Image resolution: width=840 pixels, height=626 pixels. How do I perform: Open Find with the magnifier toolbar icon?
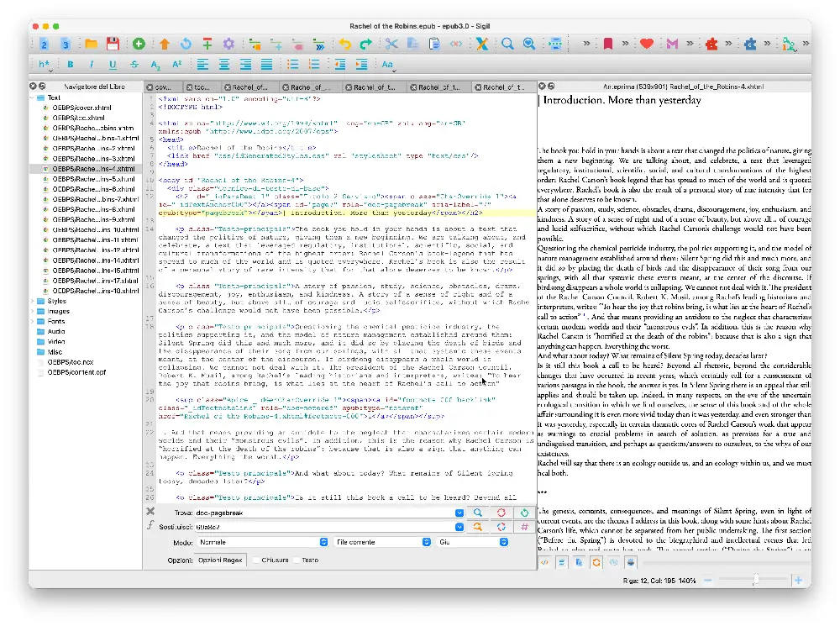click(x=507, y=44)
